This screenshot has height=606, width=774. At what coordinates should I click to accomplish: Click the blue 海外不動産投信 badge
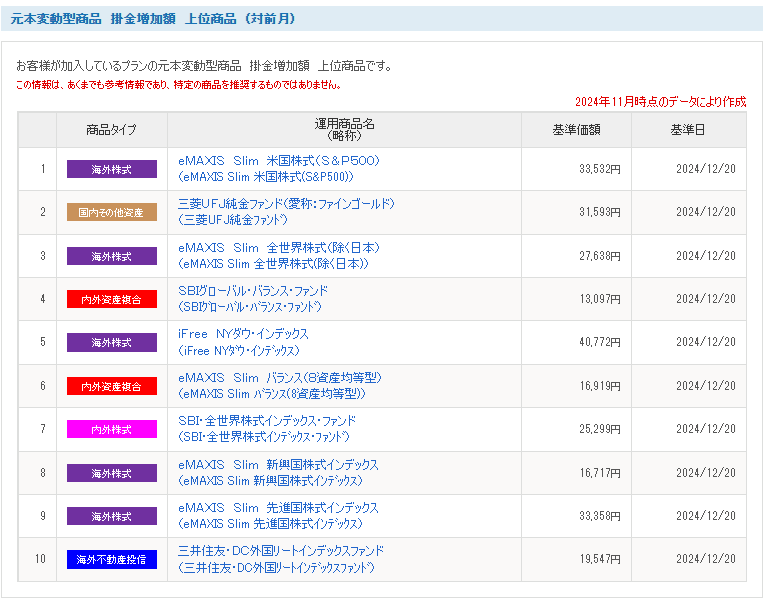pos(112,559)
